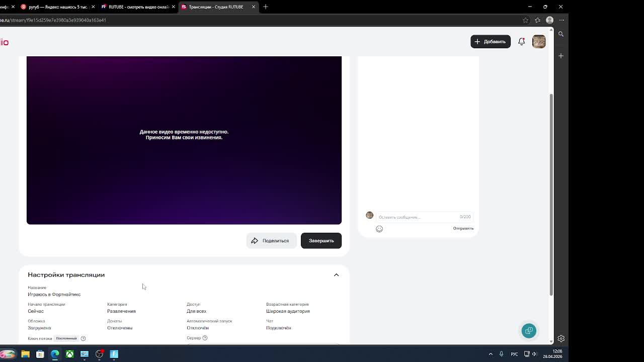Click the Для всех access value
This screenshot has height=362, width=644.
(196, 311)
